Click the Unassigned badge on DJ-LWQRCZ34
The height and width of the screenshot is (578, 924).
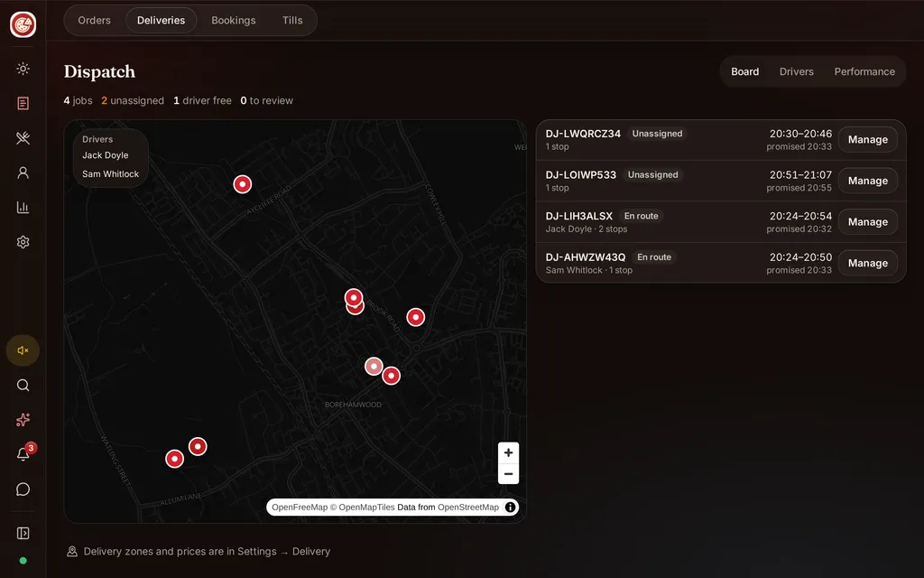[x=657, y=134]
